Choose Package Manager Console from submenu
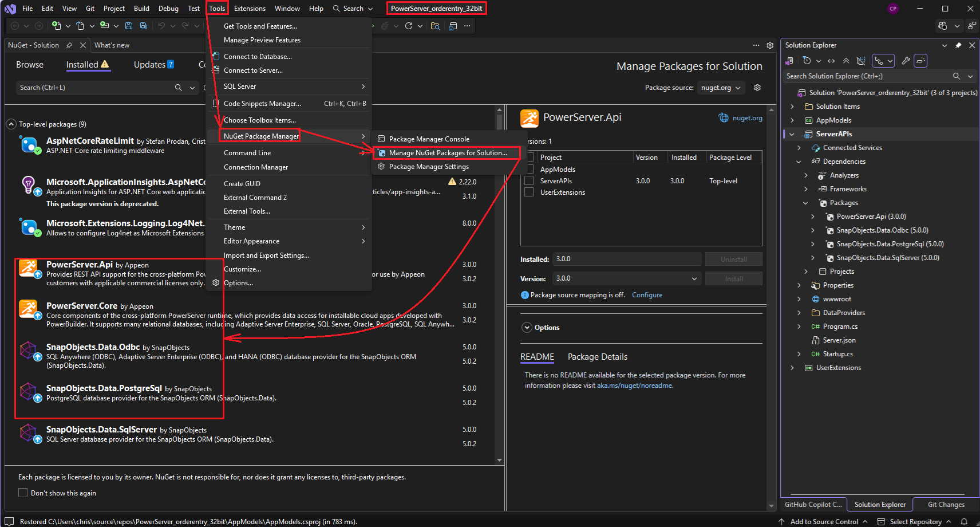980x527 pixels. [x=429, y=139]
